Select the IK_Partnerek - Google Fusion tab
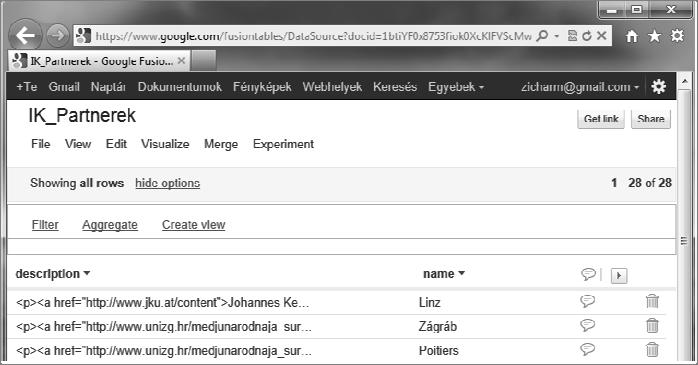The width and height of the screenshot is (698, 365). tap(98, 61)
